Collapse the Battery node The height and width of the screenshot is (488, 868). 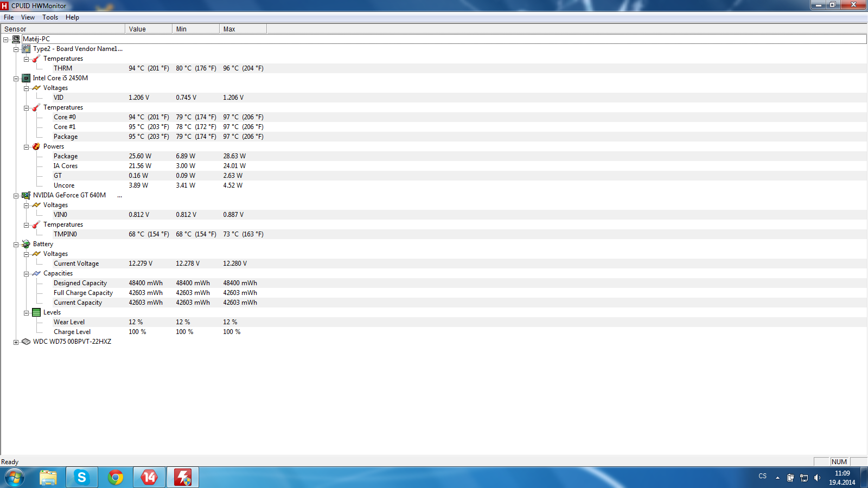[x=16, y=245]
